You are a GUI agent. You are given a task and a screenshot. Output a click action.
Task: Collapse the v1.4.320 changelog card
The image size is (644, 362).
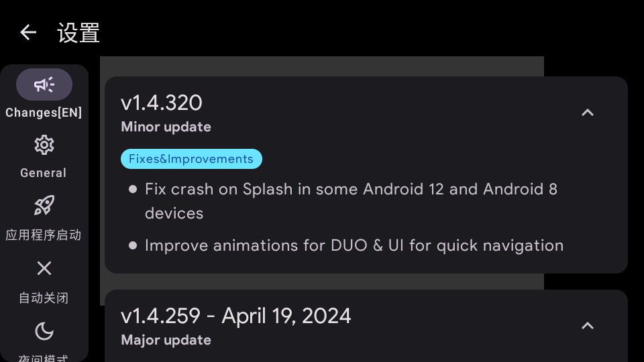tap(587, 113)
